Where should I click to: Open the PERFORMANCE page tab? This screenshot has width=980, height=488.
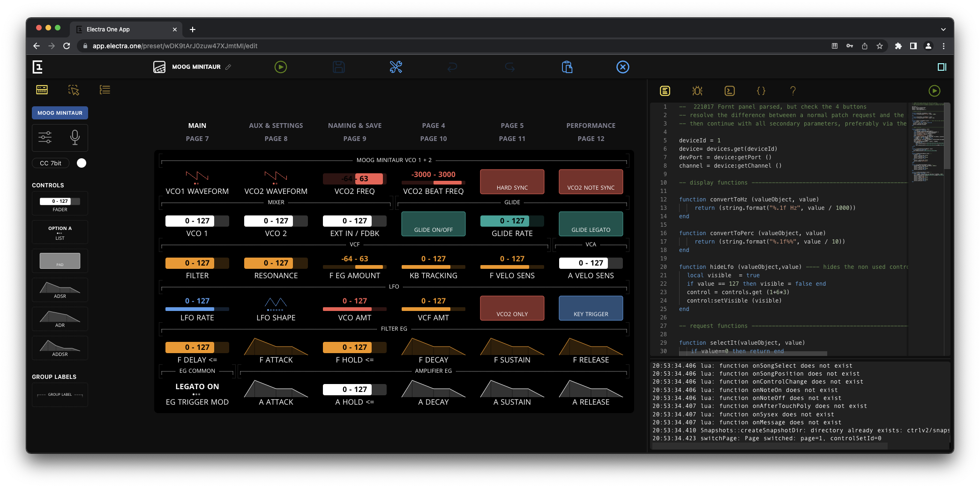click(x=591, y=125)
